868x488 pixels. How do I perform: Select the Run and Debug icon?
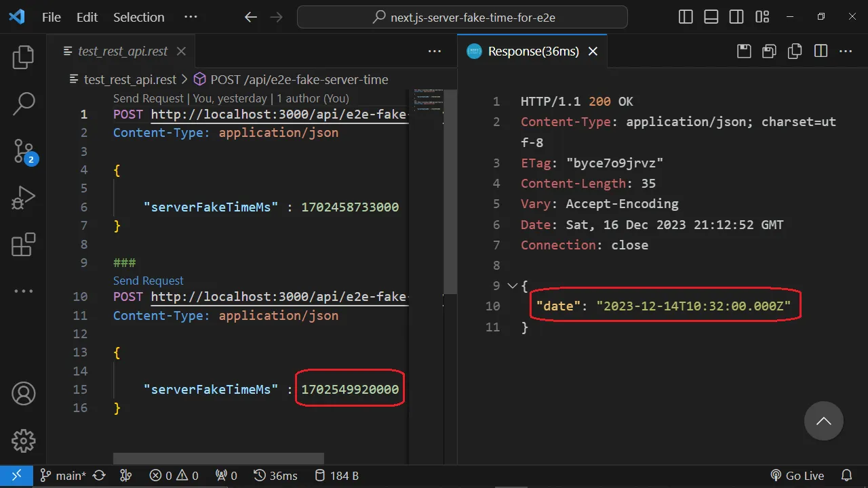tap(23, 197)
